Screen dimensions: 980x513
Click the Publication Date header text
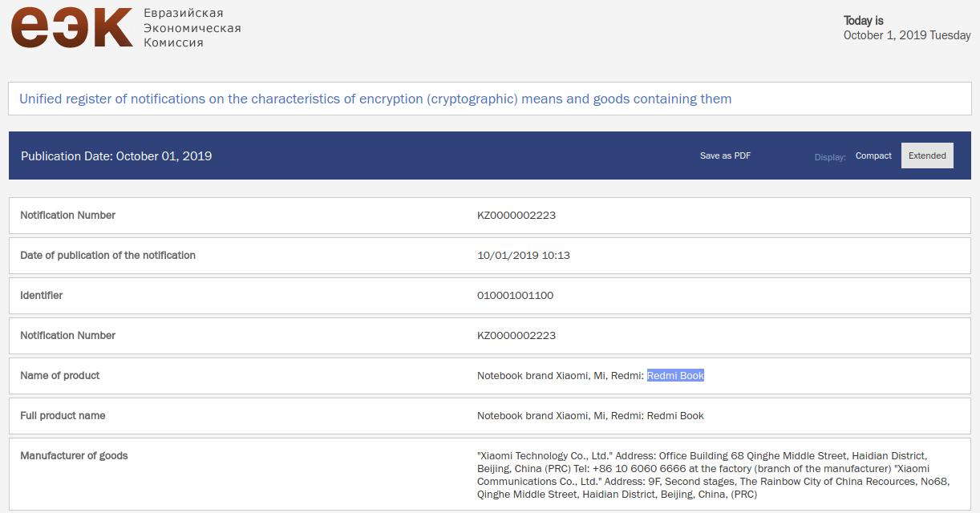[x=116, y=156]
